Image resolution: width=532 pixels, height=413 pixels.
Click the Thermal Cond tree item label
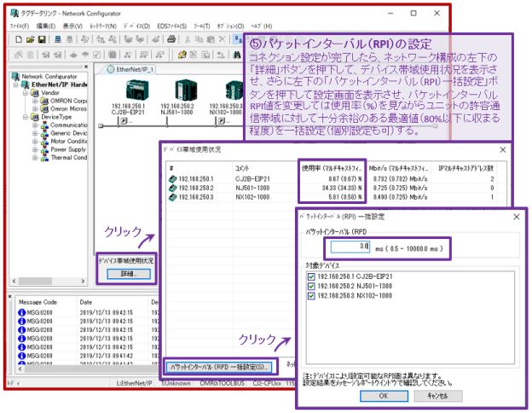[69, 158]
